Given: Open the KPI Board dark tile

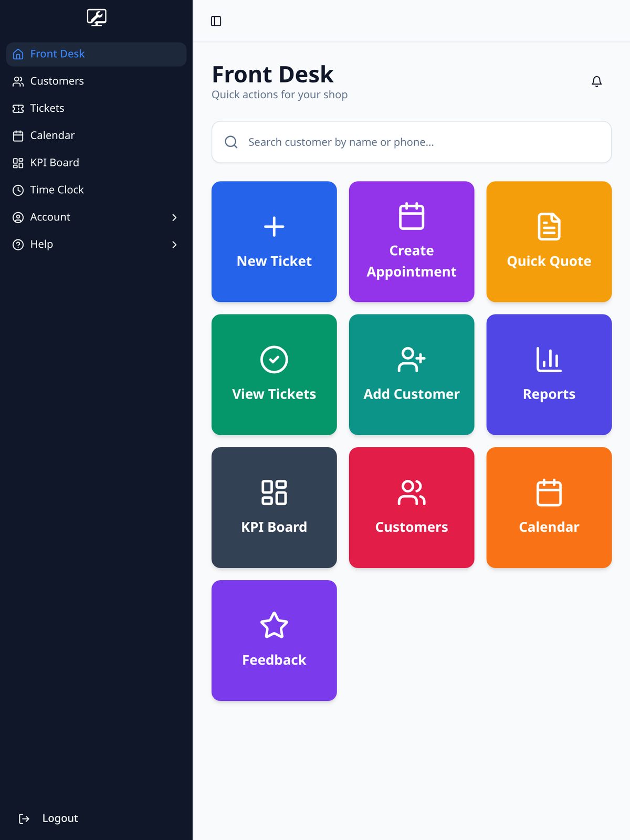Looking at the screenshot, I should (x=274, y=507).
